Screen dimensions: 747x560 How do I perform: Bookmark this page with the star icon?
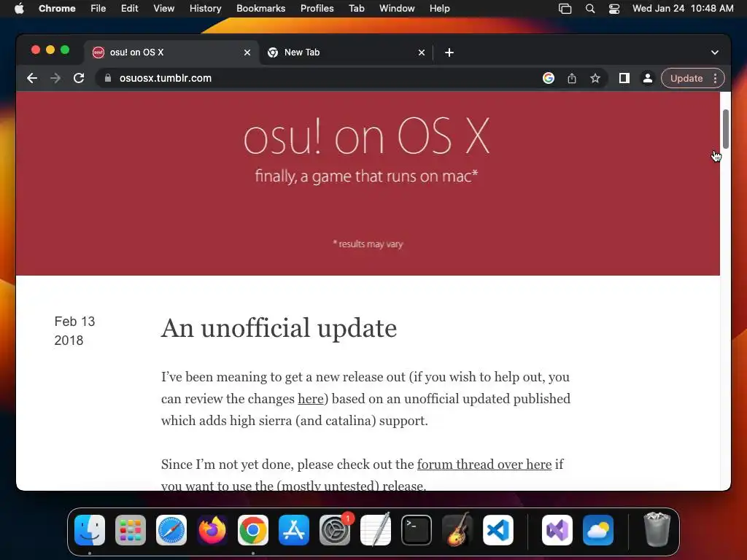(x=595, y=78)
